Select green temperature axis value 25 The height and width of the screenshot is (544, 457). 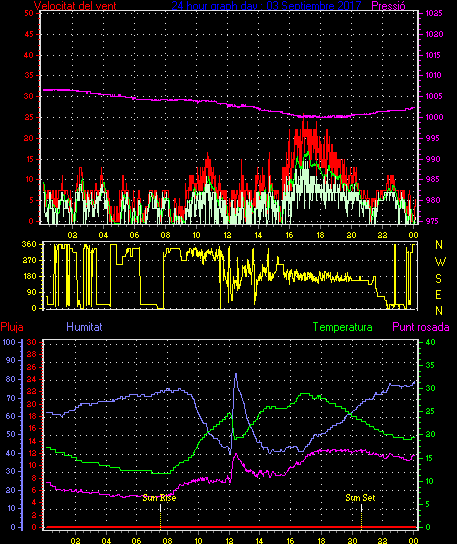pos(430,411)
